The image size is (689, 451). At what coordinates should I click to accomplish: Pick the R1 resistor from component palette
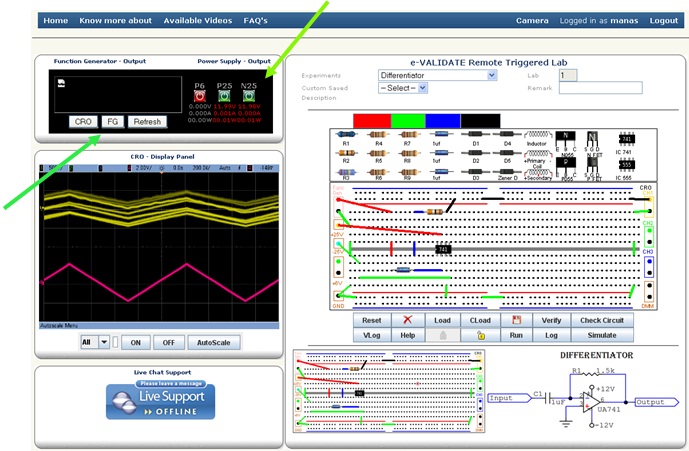[347, 136]
